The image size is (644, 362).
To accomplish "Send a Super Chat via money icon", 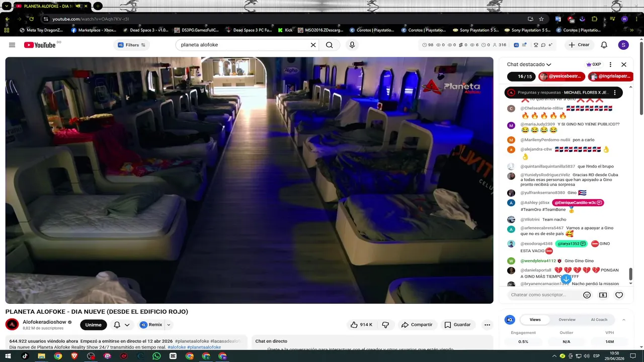I will tap(603, 295).
